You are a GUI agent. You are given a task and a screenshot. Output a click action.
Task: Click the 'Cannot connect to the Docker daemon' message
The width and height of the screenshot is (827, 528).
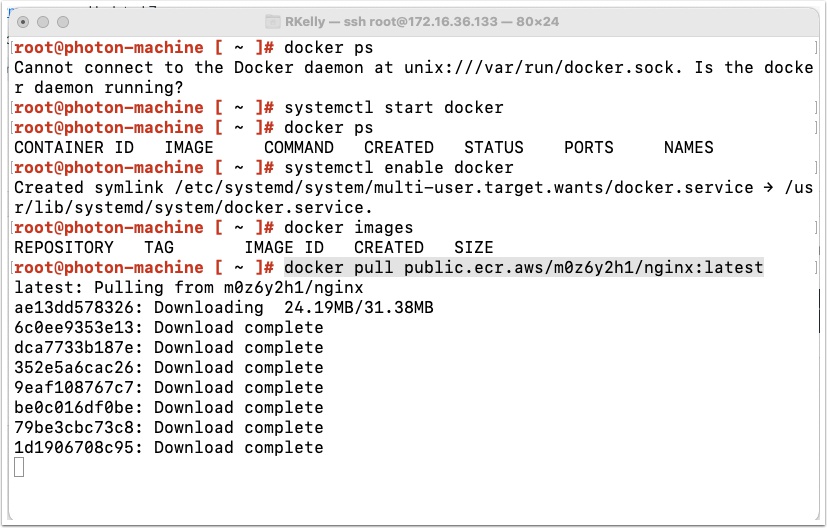(414, 78)
